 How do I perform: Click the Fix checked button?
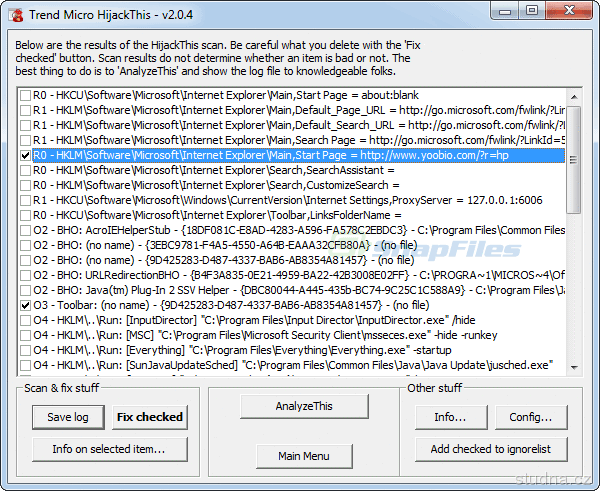(150, 417)
